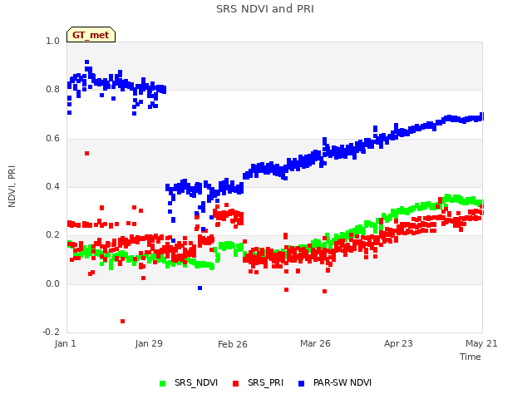Click the 0.6 y-axis tick label
The height and width of the screenshot is (399, 532).
coord(52,139)
